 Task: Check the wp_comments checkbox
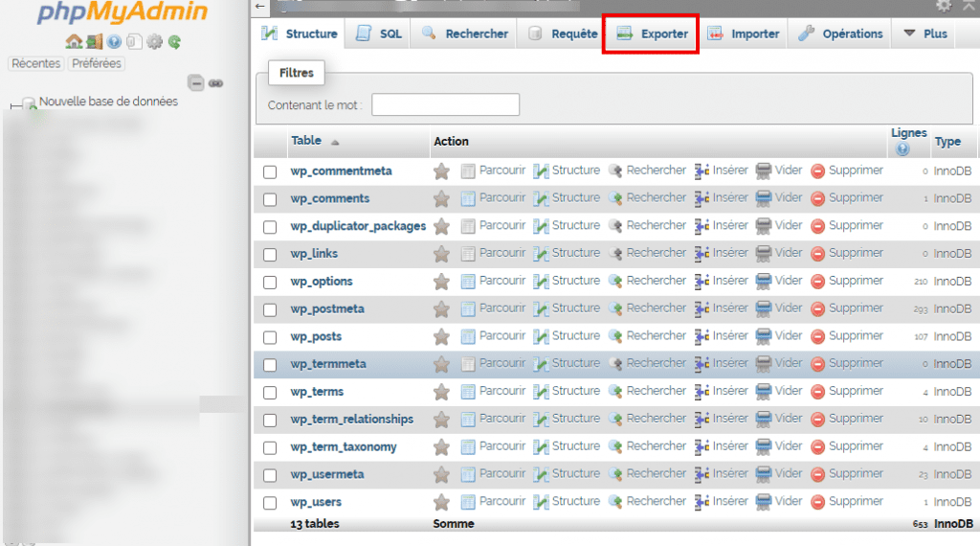[270, 199]
